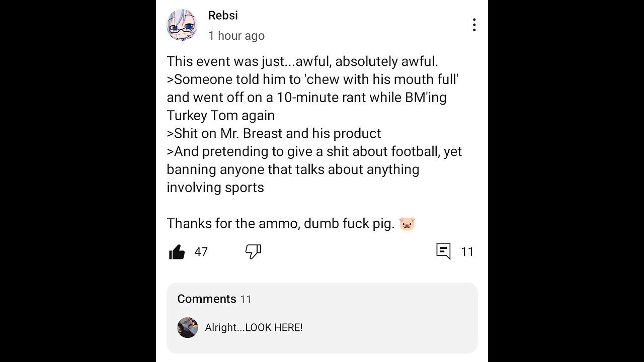The width and height of the screenshot is (644, 362).
Task: Click the 11 comment count beside bubble
Action: (x=467, y=252)
